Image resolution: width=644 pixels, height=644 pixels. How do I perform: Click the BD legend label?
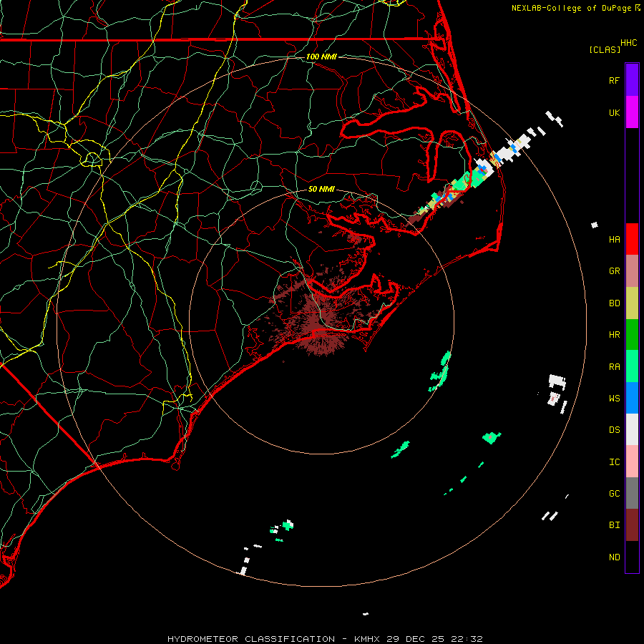(615, 303)
